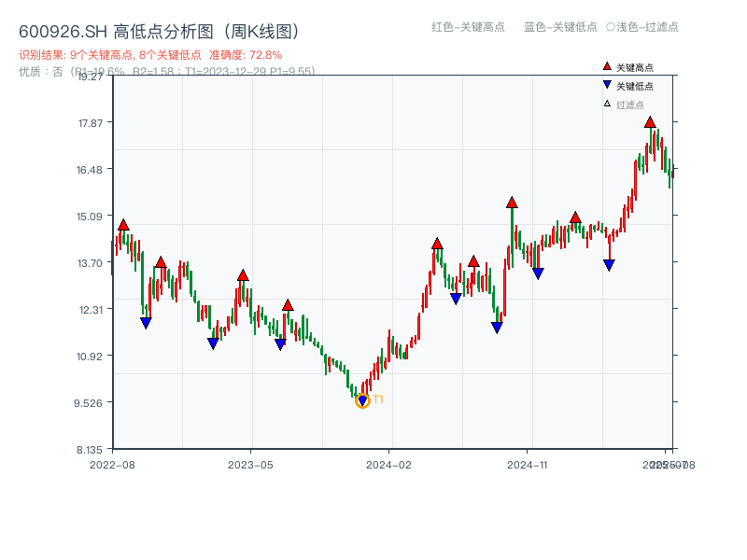Image resolution: width=747 pixels, height=560 pixels.
Task: Click the 12.31 y-axis label
Action: point(91,310)
